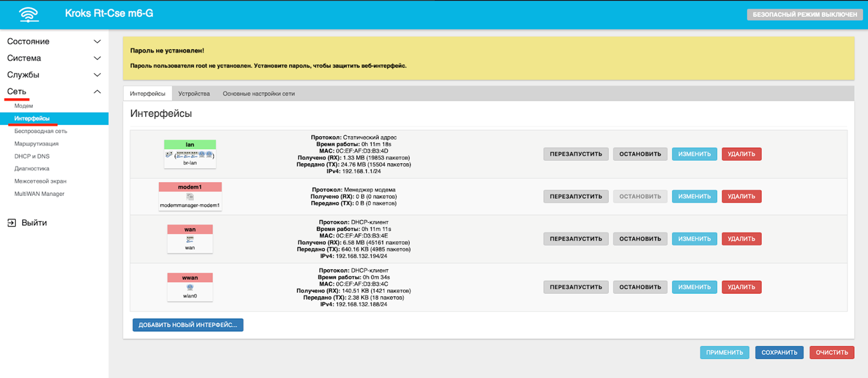868x378 pixels.
Task: Expand the Состояние menu chevron
Action: pos(97,42)
